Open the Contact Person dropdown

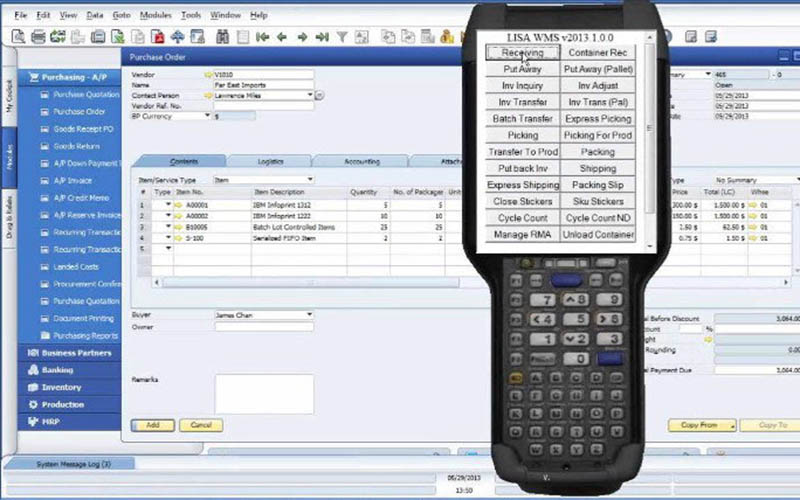[x=310, y=95]
